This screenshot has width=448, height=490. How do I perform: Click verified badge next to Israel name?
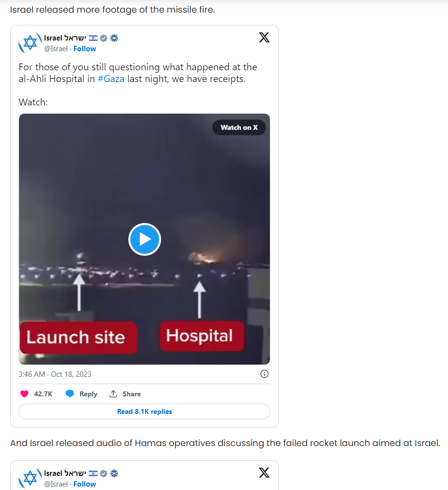104,38
